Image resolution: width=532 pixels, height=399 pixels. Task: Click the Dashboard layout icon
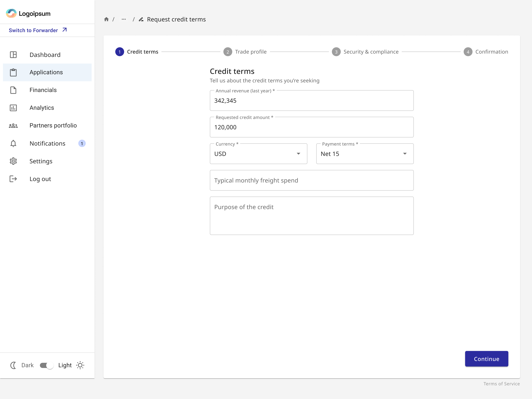pos(13,55)
